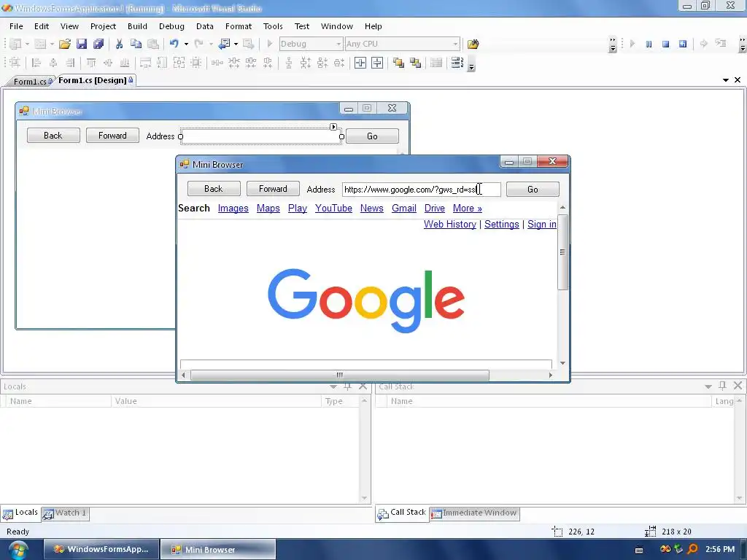The width and height of the screenshot is (747, 560).
Task: Stop debugging with the blue square icon
Action: [x=665, y=44]
